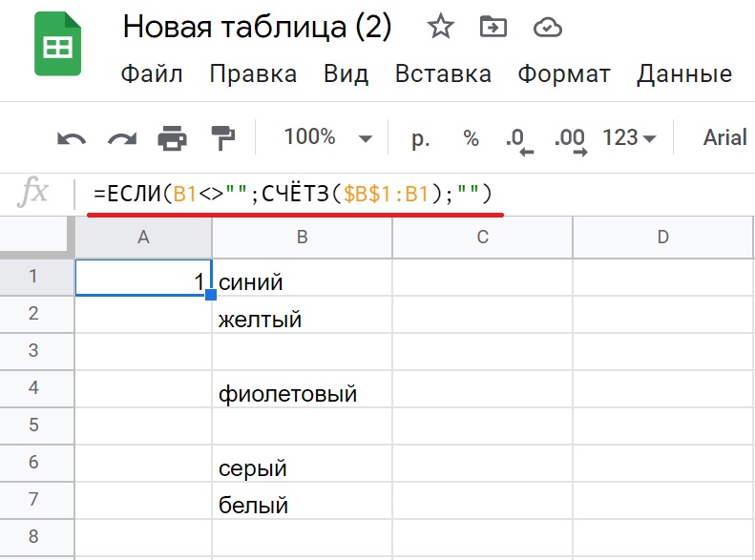
Task: Open the 123 number format dropdown
Action: [x=629, y=138]
